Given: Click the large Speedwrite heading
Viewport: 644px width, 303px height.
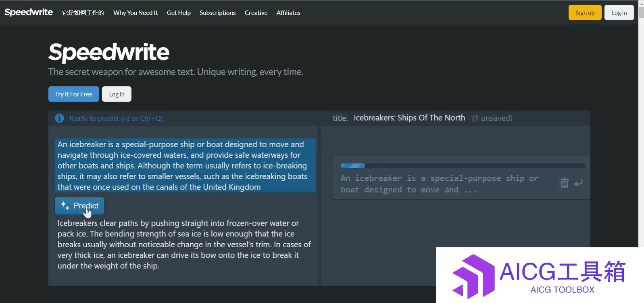Looking at the screenshot, I should pyautogui.click(x=109, y=52).
